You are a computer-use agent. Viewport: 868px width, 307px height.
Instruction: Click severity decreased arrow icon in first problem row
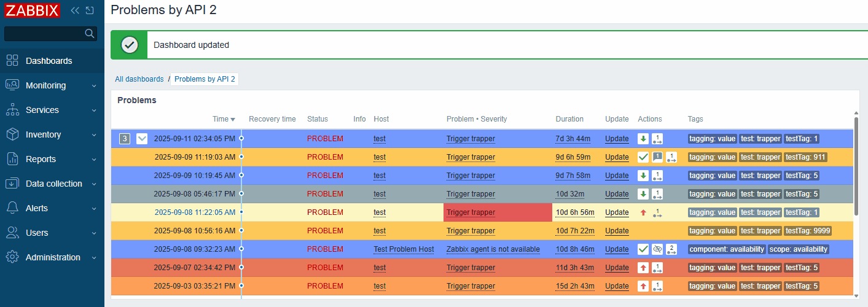(643, 139)
